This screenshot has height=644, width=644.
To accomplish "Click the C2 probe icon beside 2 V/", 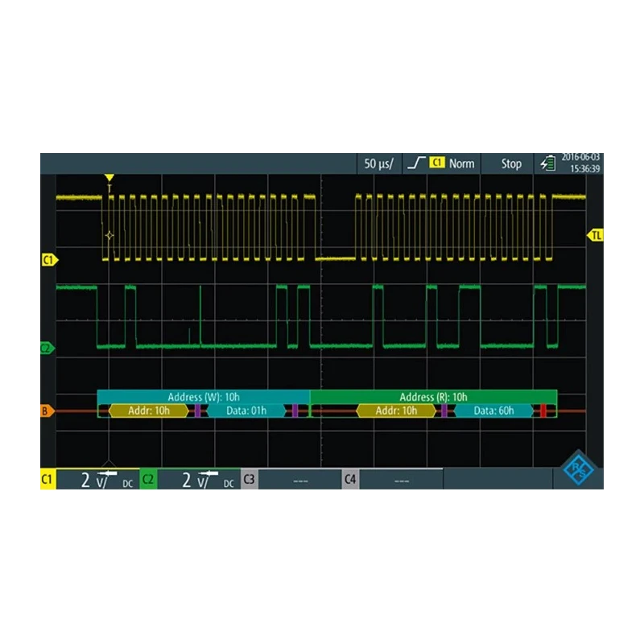I will coord(209,473).
